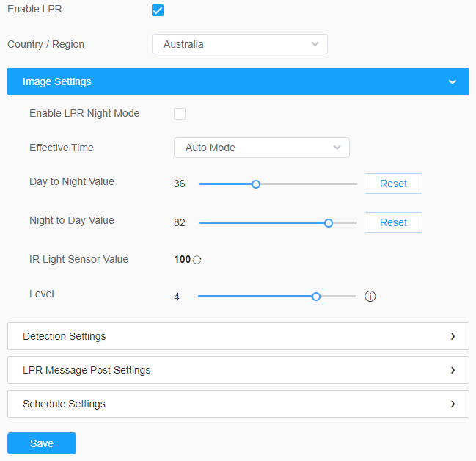476x461 pixels.
Task: Expand LPR Message Post Settings section
Action: point(87,370)
